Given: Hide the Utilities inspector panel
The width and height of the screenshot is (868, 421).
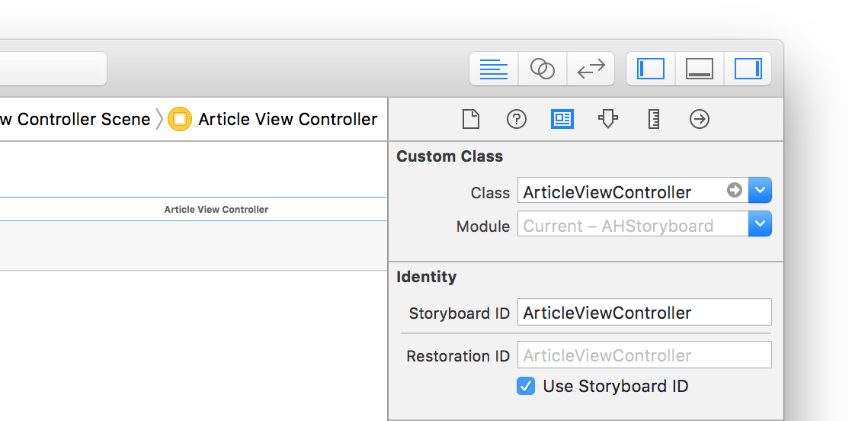Looking at the screenshot, I should point(748,69).
